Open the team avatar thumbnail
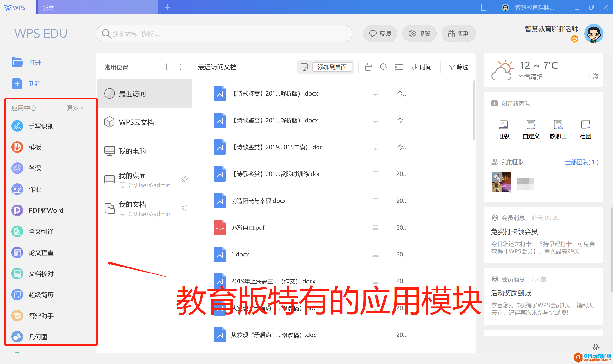The height and width of the screenshot is (364, 613). click(502, 182)
